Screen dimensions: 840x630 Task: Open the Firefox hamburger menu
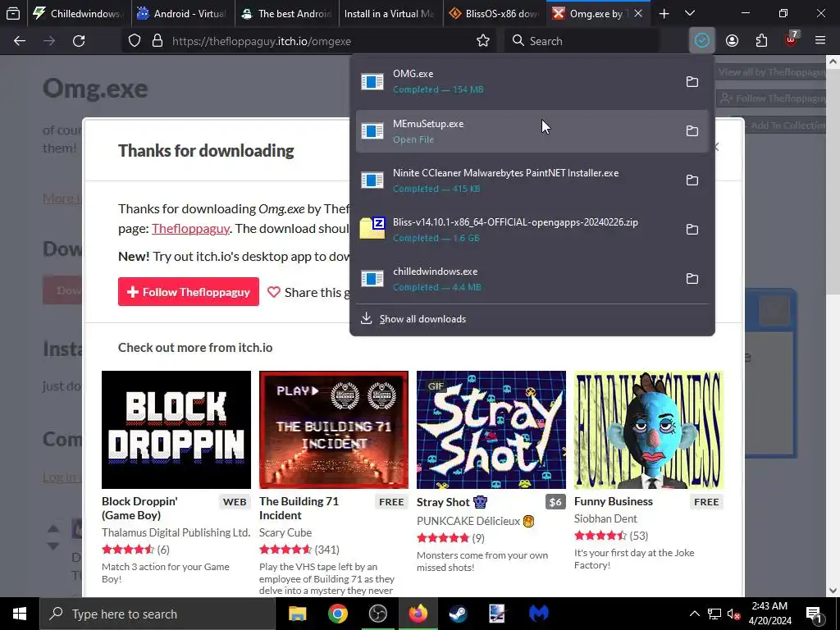(x=820, y=41)
